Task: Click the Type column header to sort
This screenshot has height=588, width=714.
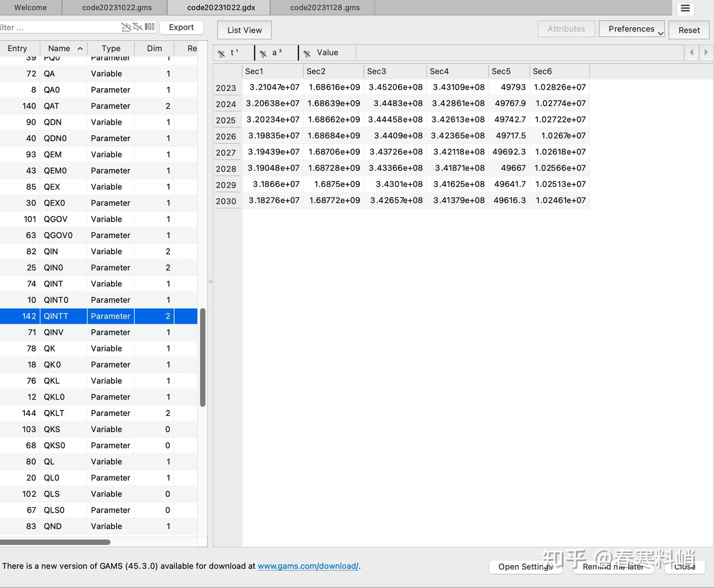Action: tap(111, 48)
